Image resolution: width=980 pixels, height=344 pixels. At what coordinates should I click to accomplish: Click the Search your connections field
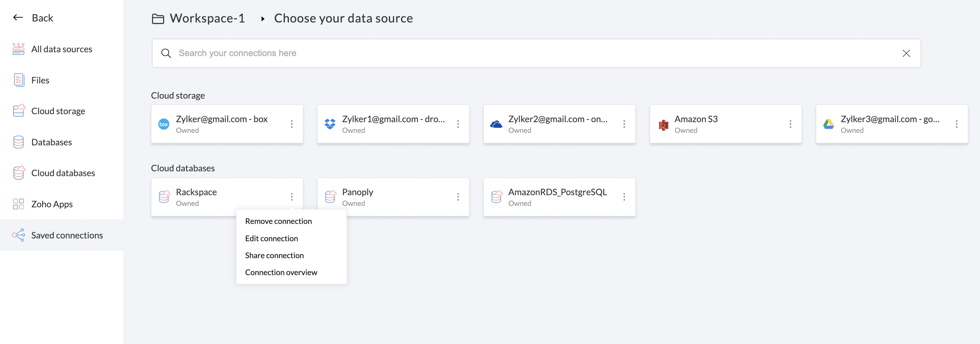click(533, 53)
